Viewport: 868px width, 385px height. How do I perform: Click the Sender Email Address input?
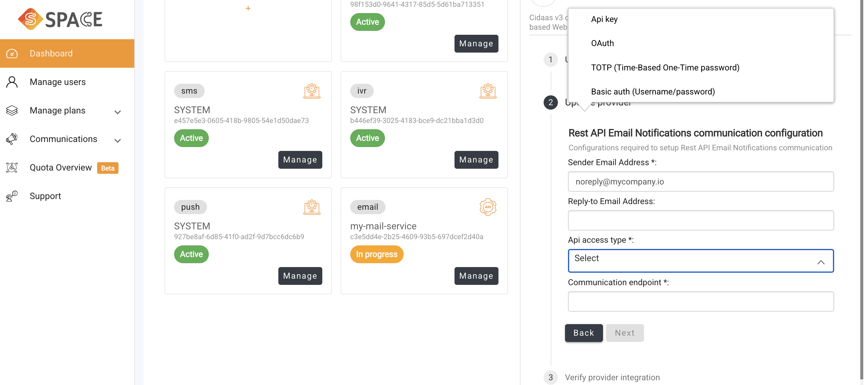(700, 182)
